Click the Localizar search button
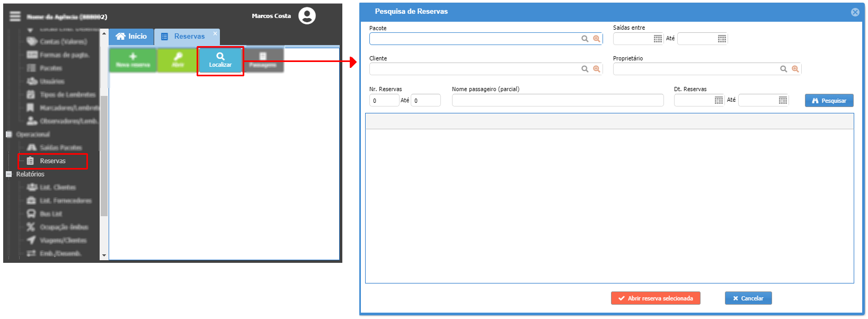Screen dimensions: 868x319 220,60
